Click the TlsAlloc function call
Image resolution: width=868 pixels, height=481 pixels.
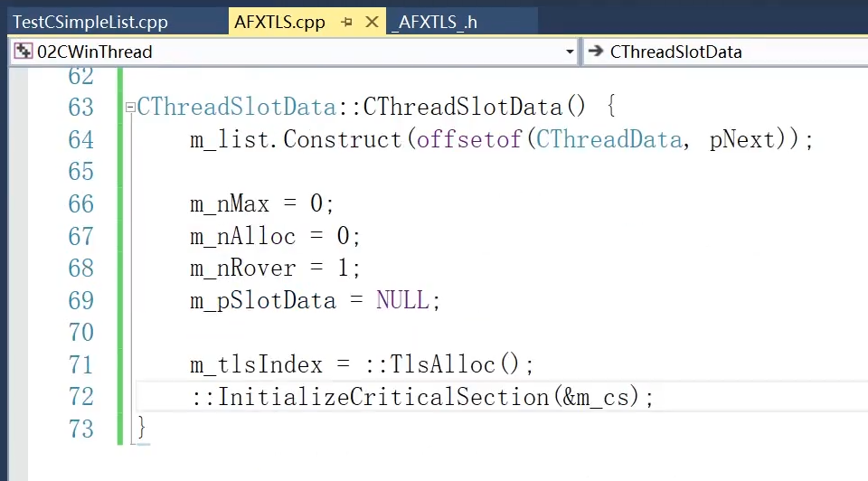coord(442,364)
